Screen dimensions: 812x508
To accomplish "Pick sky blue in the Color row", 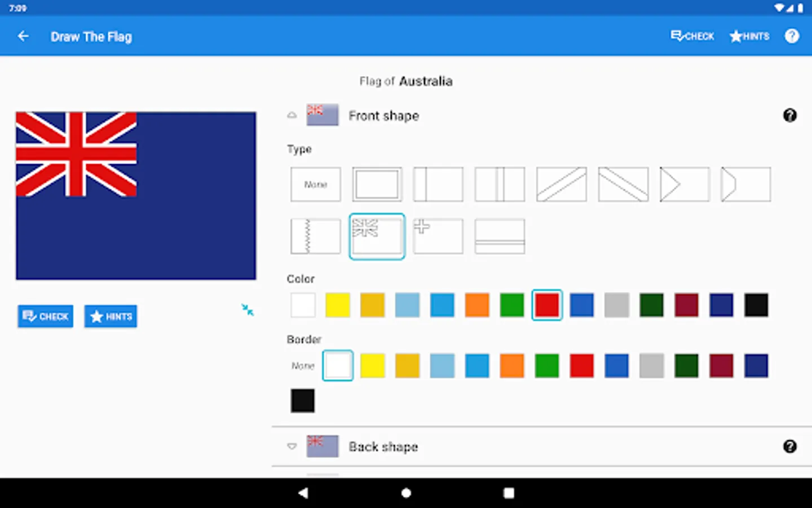I will tap(443, 305).
